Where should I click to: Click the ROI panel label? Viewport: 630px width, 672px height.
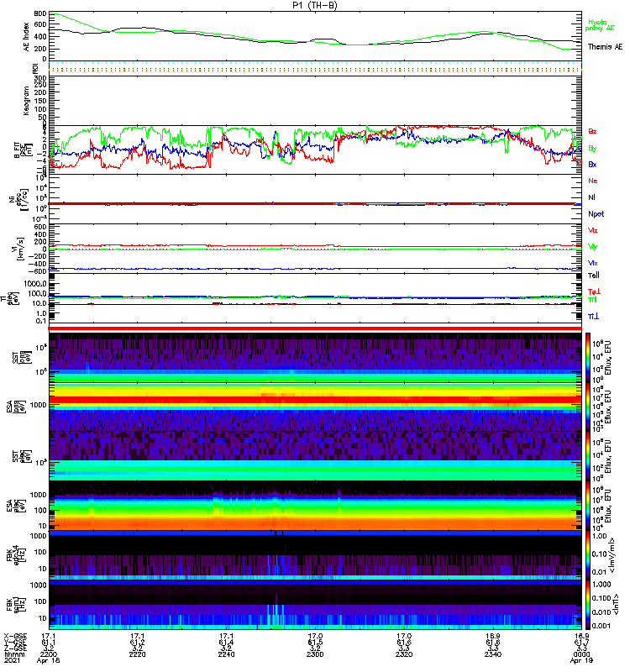35,68
